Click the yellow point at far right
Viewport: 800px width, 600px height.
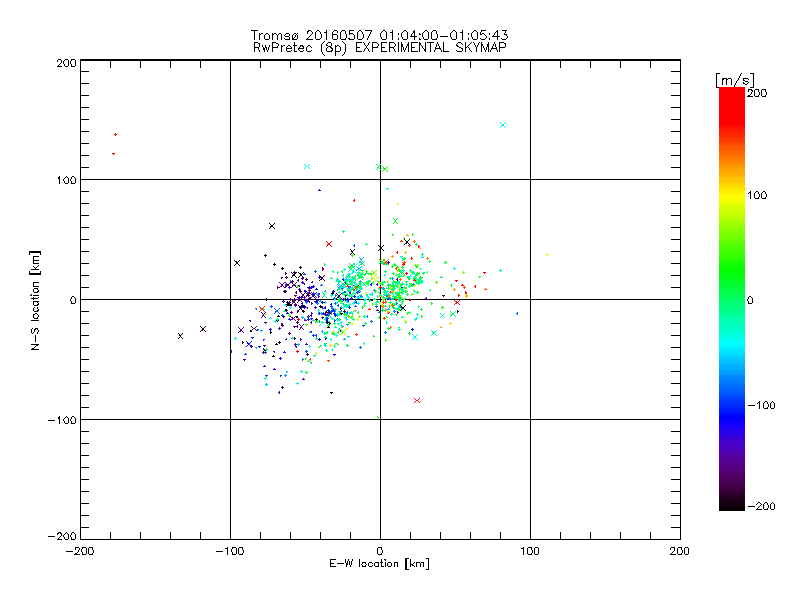tap(547, 254)
